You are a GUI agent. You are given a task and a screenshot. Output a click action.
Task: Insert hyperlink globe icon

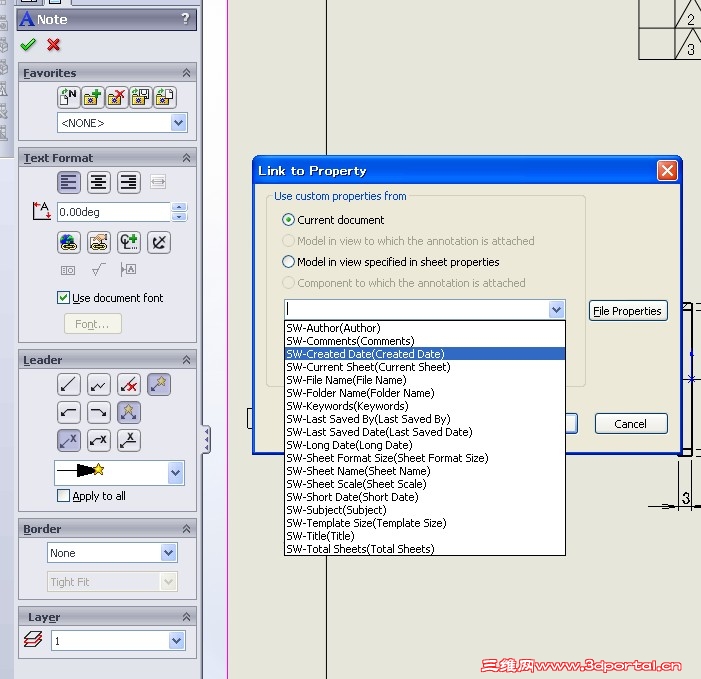click(x=68, y=243)
